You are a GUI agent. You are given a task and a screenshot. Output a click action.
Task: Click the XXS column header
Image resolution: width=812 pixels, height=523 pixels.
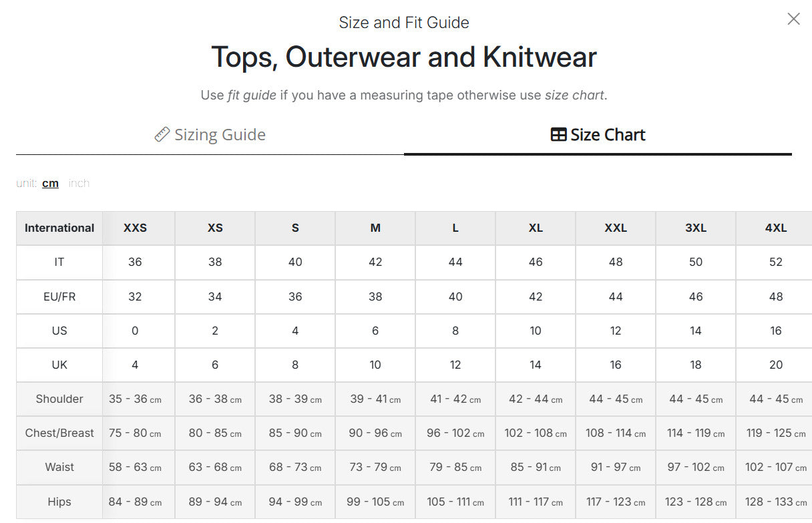click(135, 228)
